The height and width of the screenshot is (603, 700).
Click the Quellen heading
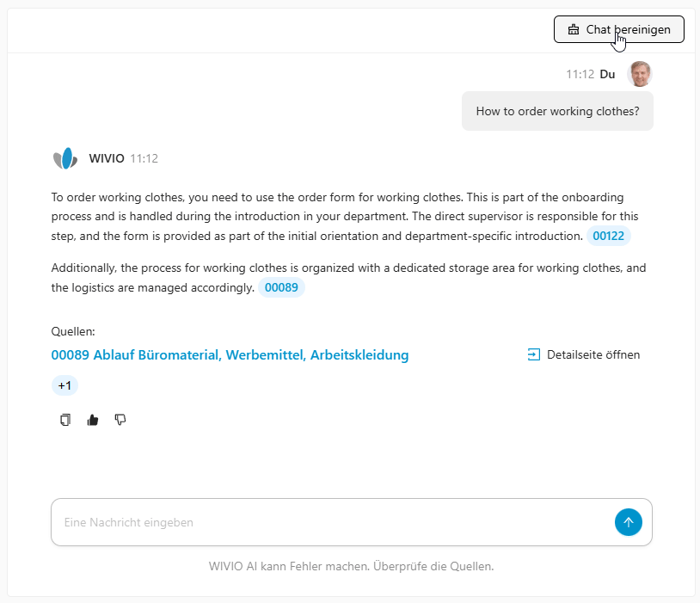coord(73,331)
